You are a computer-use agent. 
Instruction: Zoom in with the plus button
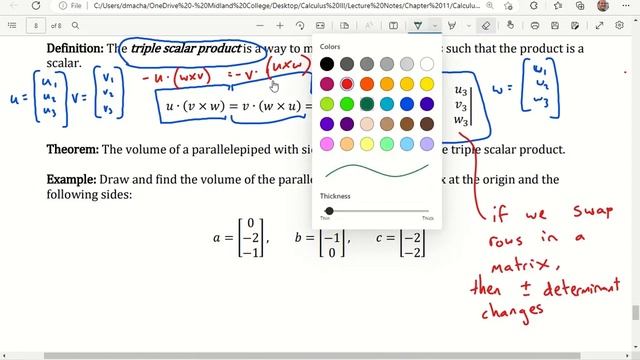pos(280,26)
